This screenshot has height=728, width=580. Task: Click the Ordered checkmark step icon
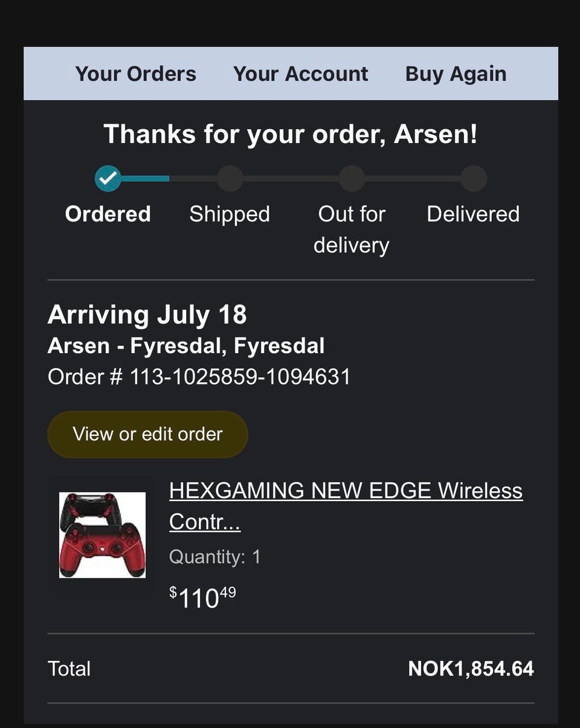[x=108, y=179]
